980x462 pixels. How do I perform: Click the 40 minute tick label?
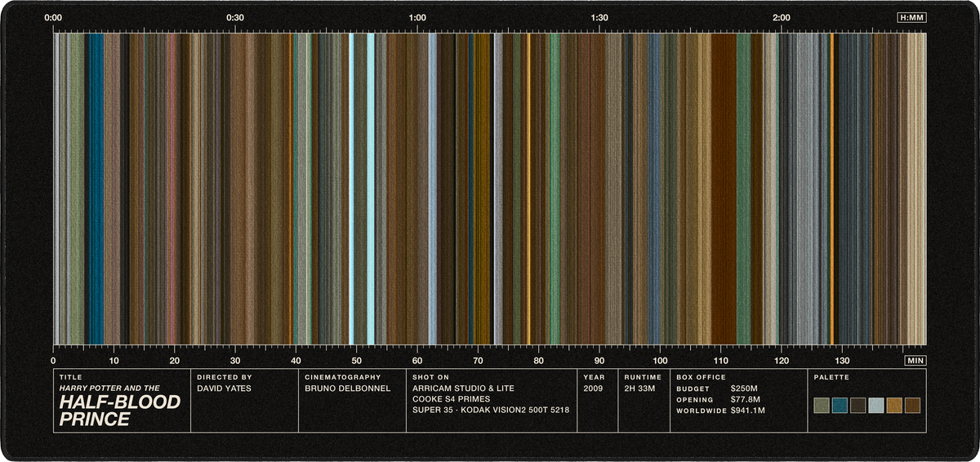coord(296,360)
